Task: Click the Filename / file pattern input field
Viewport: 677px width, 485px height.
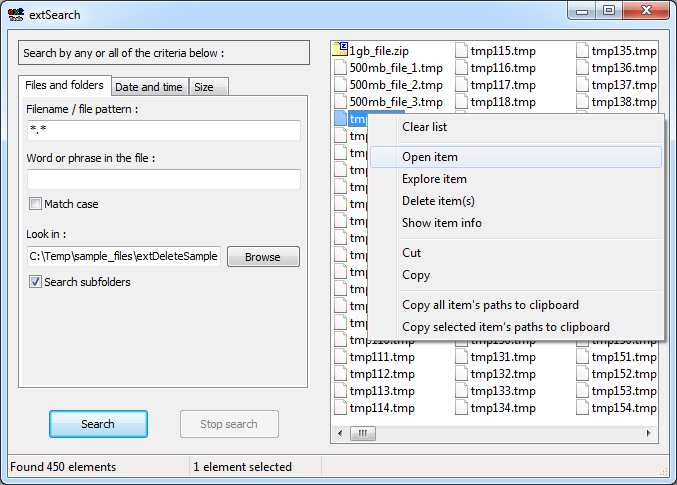Action: pos(164,131)
